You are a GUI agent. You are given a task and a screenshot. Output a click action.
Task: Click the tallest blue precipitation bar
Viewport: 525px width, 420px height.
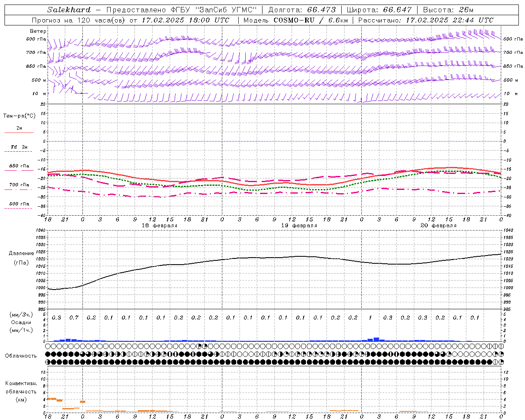pos(376,339)
